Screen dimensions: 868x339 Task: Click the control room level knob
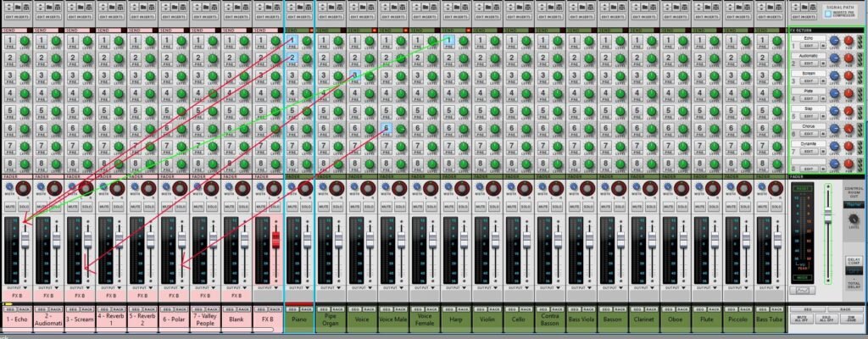click(853, 220)
